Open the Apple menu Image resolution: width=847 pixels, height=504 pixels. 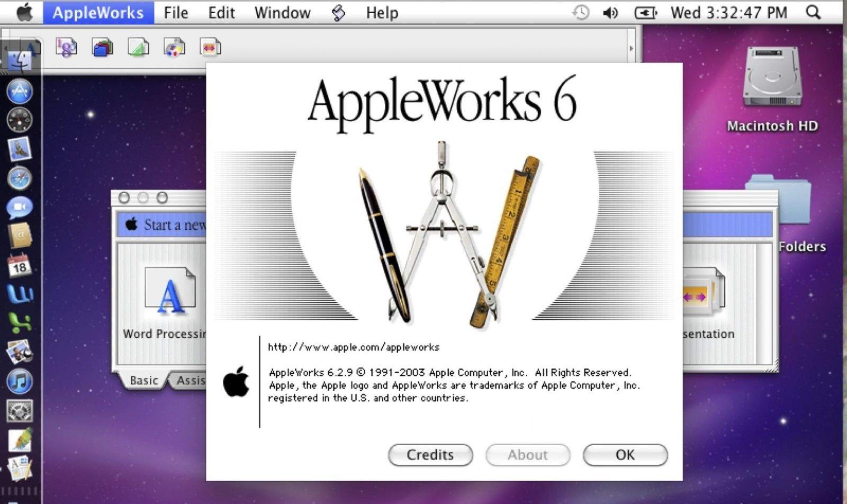[24, 12]
